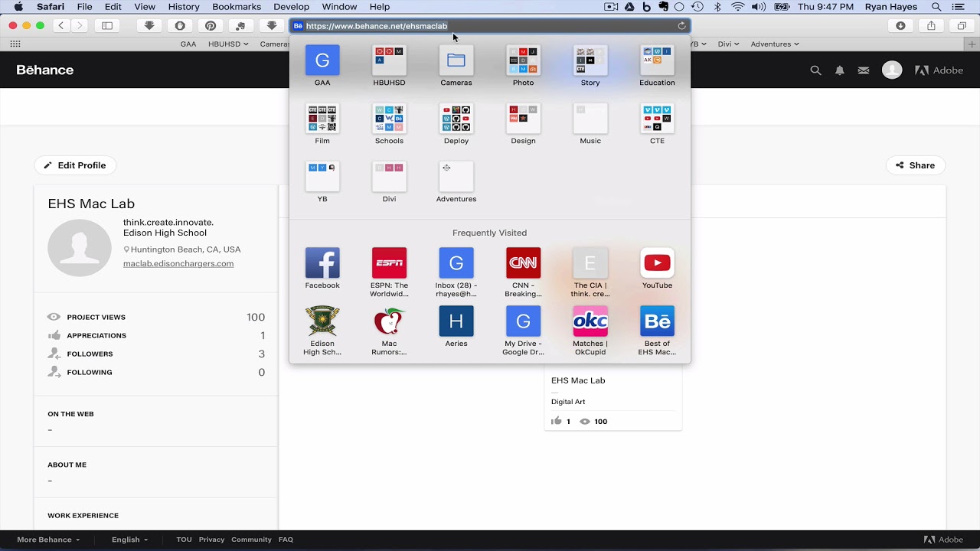
Task: Click the Behance search icon
Action: 815,70
